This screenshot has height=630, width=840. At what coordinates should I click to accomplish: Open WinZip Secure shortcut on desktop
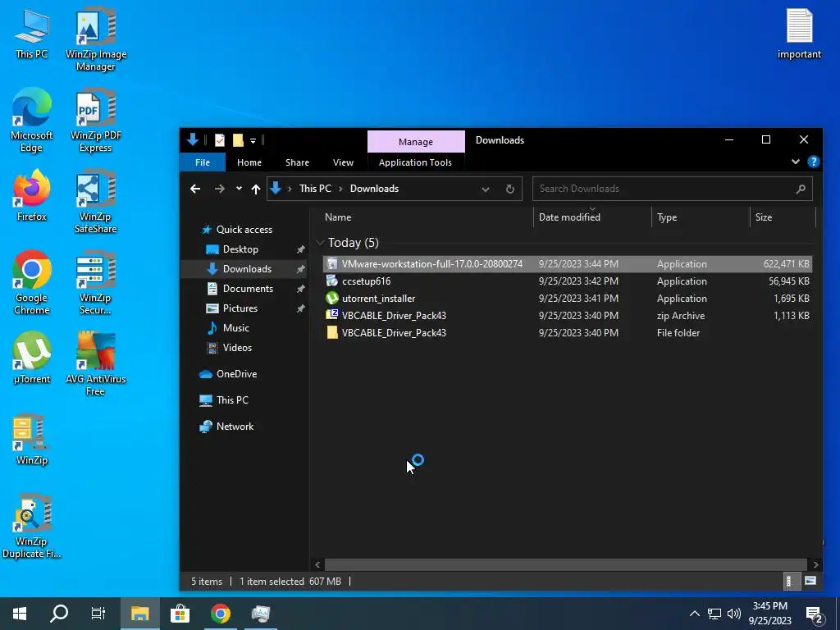tap(96, 283)
